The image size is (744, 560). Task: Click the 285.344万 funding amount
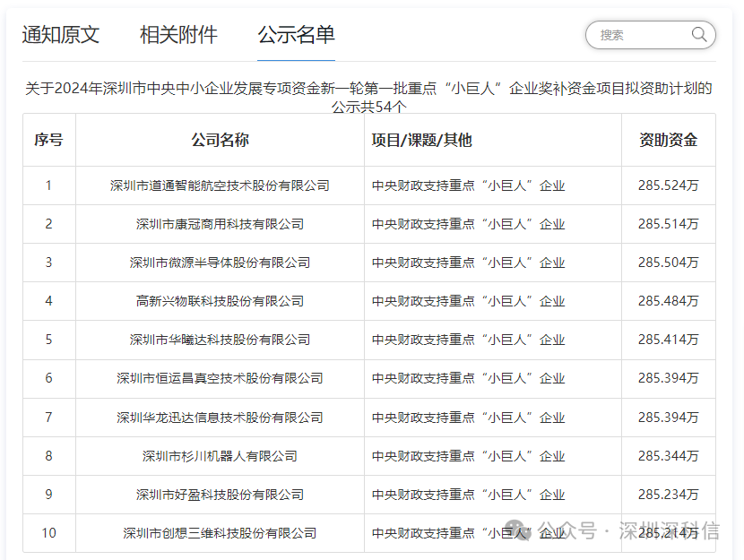tap(668, 456)
